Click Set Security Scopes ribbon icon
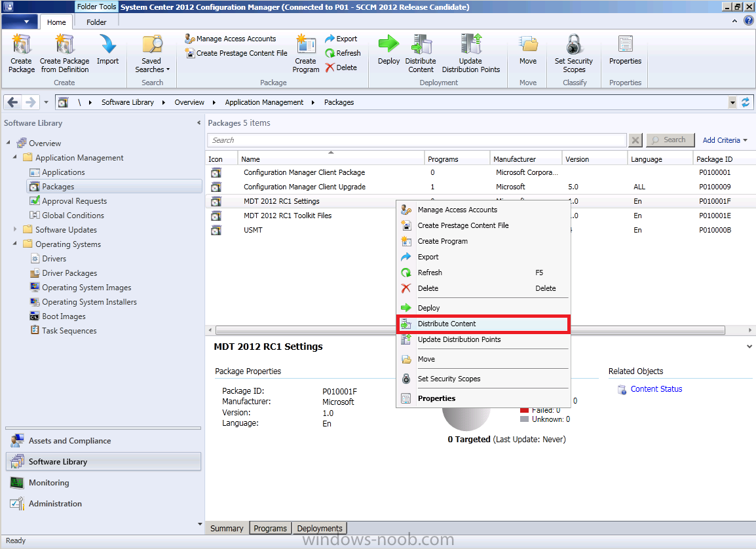 574,53
